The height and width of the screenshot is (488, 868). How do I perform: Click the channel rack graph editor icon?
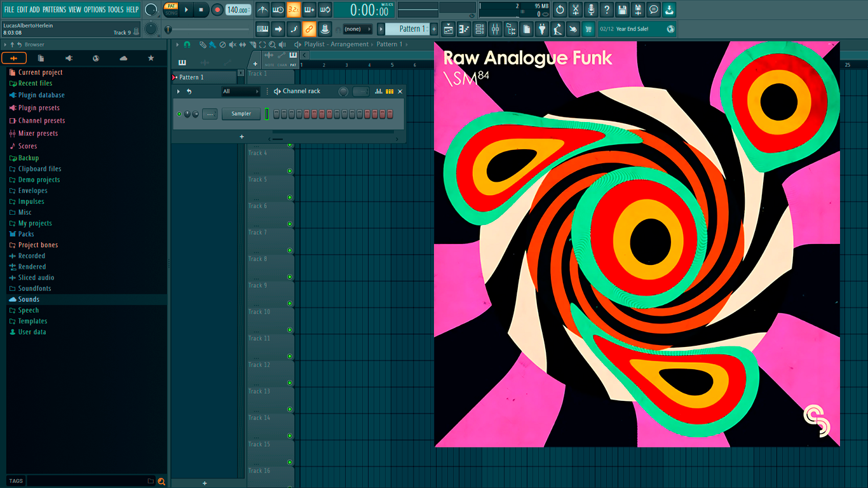[x=379, y=91]
